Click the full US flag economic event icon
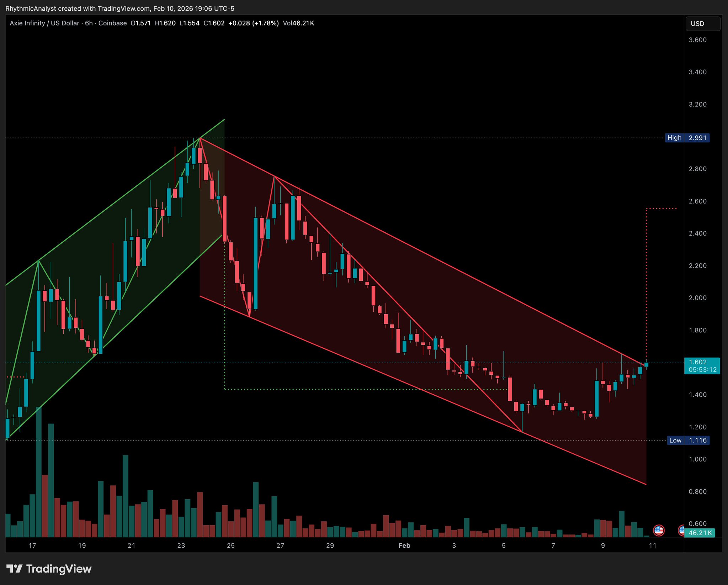This screenshot has height=585, width=728. pos(658,530)
